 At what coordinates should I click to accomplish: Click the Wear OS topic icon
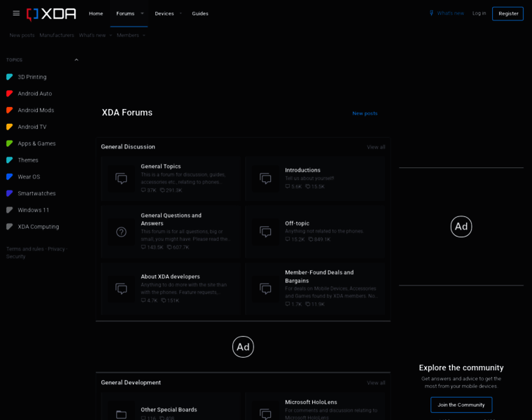pos(10,177)
